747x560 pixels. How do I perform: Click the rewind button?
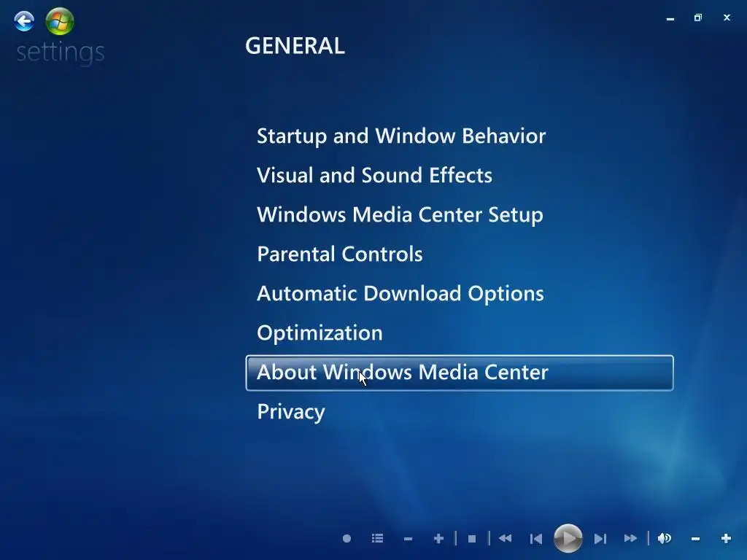tap(505, 539)
